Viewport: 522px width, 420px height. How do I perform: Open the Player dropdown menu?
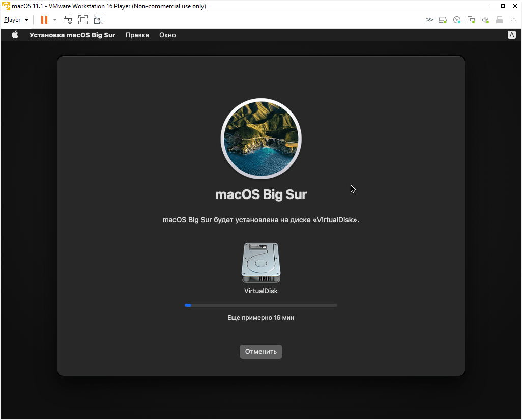click(x=16, y=20)
